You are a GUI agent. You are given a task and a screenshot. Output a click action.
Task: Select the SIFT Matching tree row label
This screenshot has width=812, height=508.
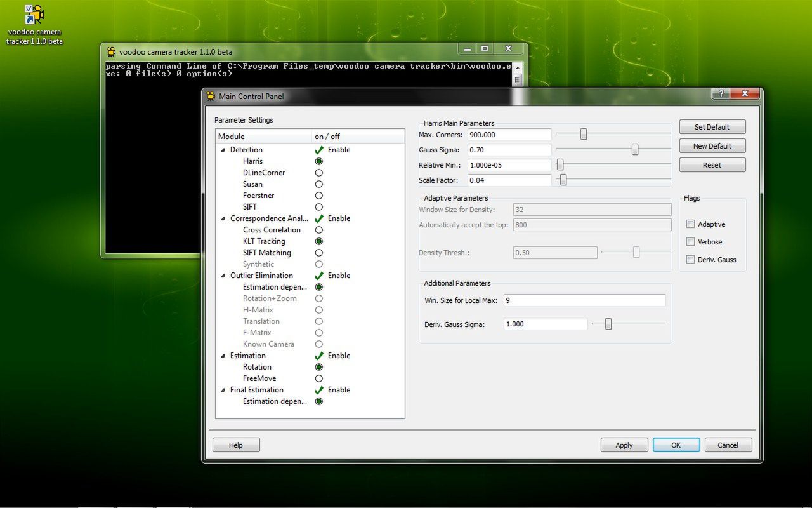267,253
